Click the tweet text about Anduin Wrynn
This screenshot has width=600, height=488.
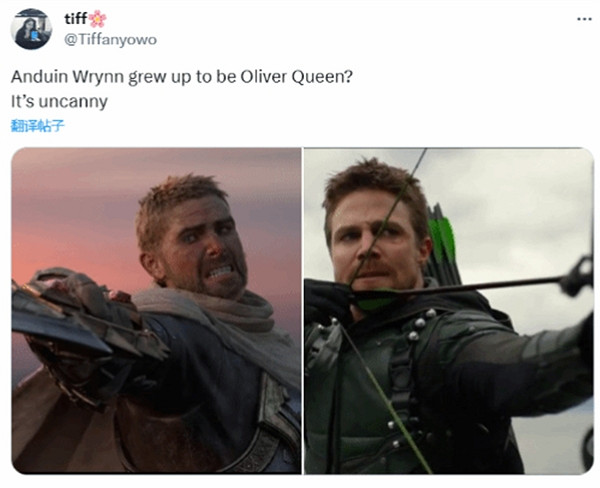coord(182,77)
